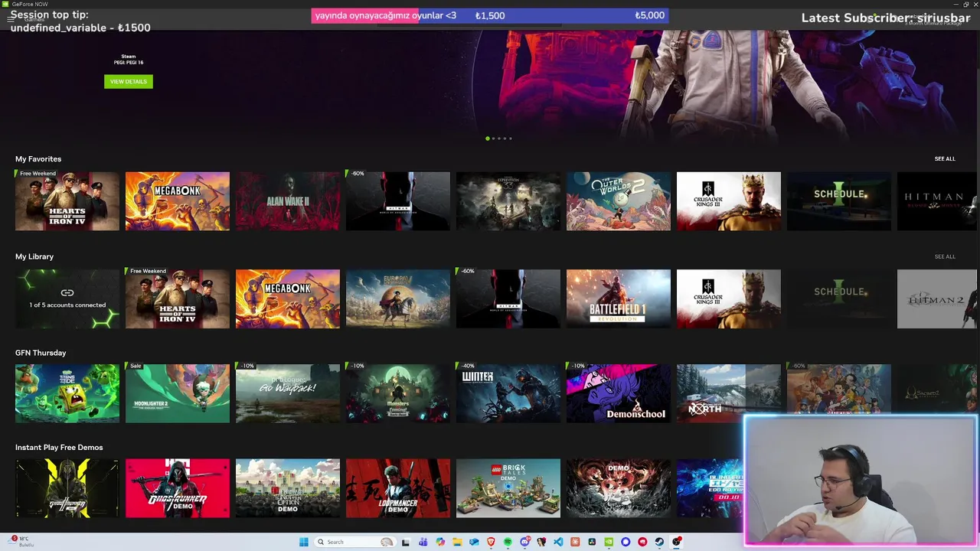980x551 pixels.
Task: Open the SpongeBob game in GFN Thursday
Action: pos(67,393)
